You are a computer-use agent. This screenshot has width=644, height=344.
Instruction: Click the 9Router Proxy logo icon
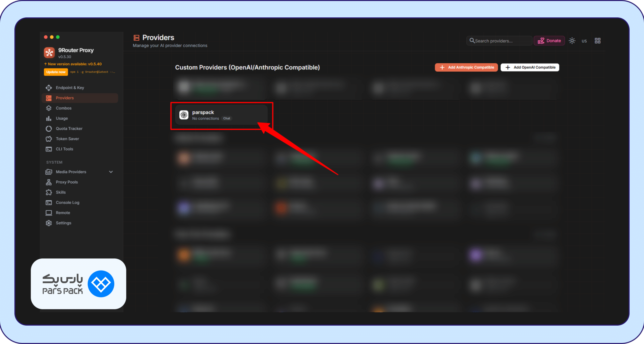pos(49,53)
